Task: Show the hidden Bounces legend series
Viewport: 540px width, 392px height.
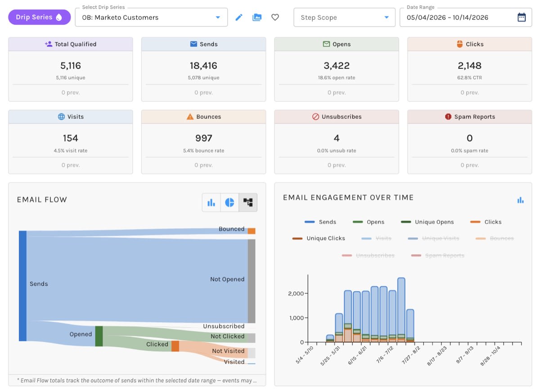Action: [495, 239]
